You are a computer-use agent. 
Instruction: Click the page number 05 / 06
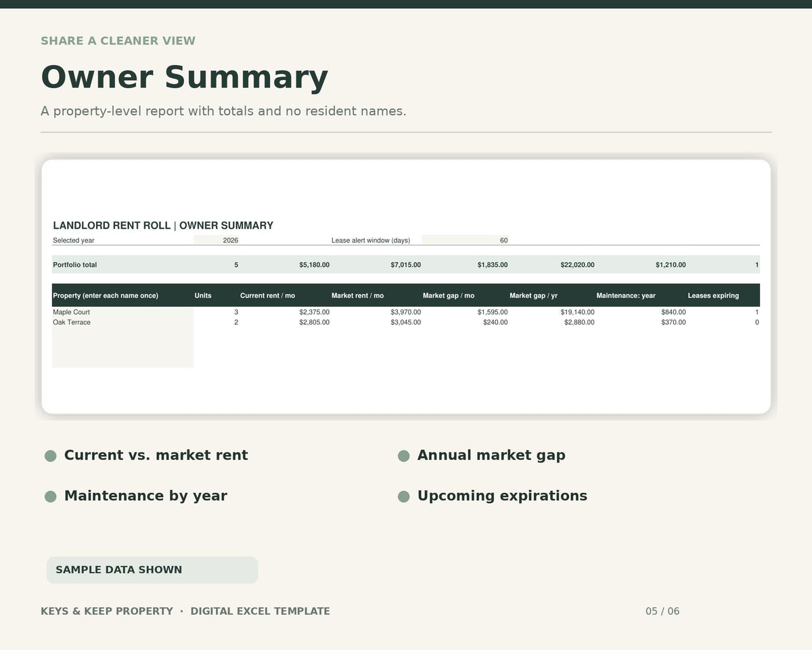click(662, 611)
